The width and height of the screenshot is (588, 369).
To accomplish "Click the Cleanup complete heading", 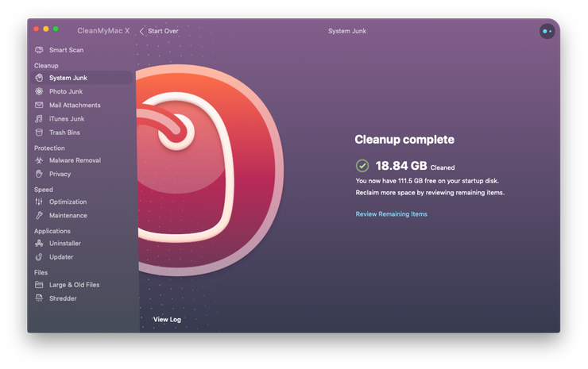I will point(404,140).
